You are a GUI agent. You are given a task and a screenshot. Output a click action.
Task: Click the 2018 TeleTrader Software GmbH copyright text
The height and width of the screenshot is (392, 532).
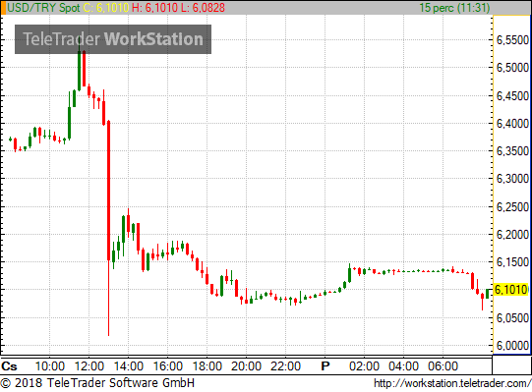coord(97,383)
